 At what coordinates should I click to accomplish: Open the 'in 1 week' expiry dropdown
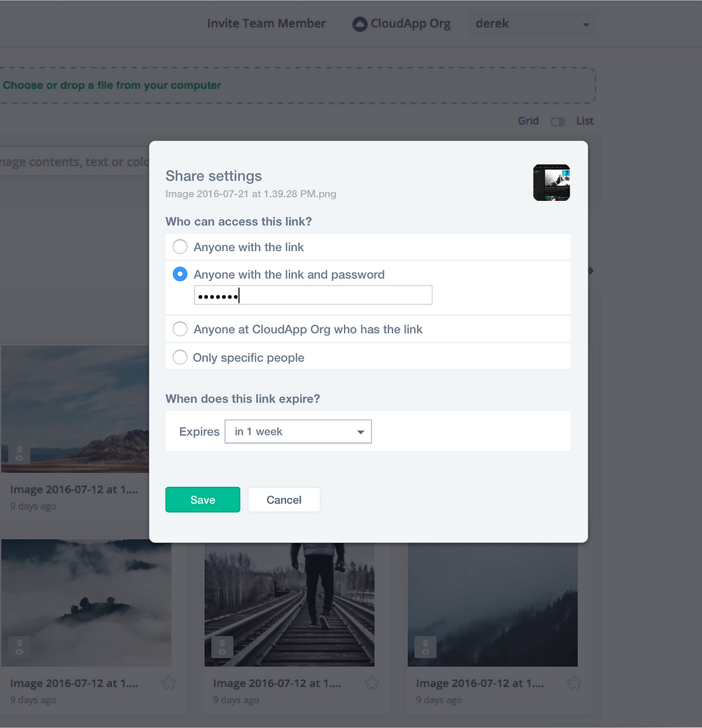[298, 431]
